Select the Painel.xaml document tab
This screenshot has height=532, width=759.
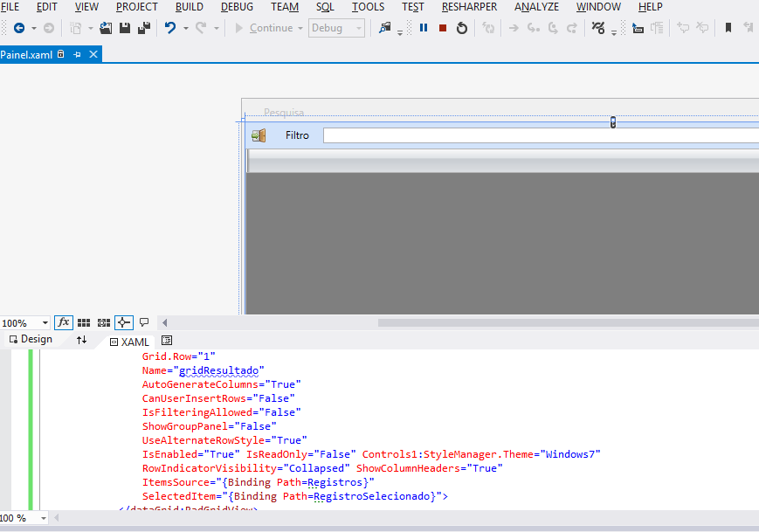(x=26, y=55)
